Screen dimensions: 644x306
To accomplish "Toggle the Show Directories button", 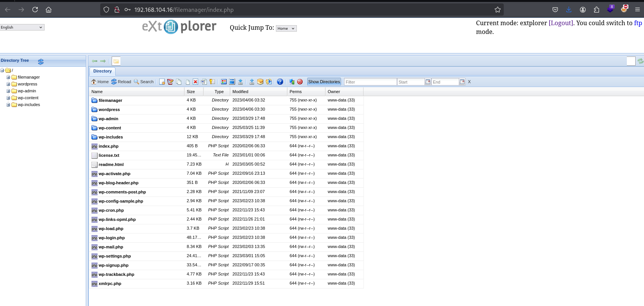I will coord(324,82).
